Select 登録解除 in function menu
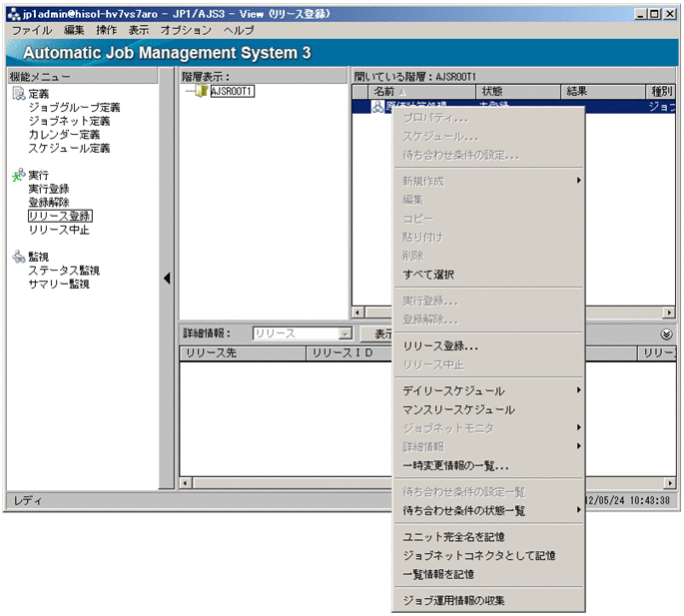 [49, 203]
